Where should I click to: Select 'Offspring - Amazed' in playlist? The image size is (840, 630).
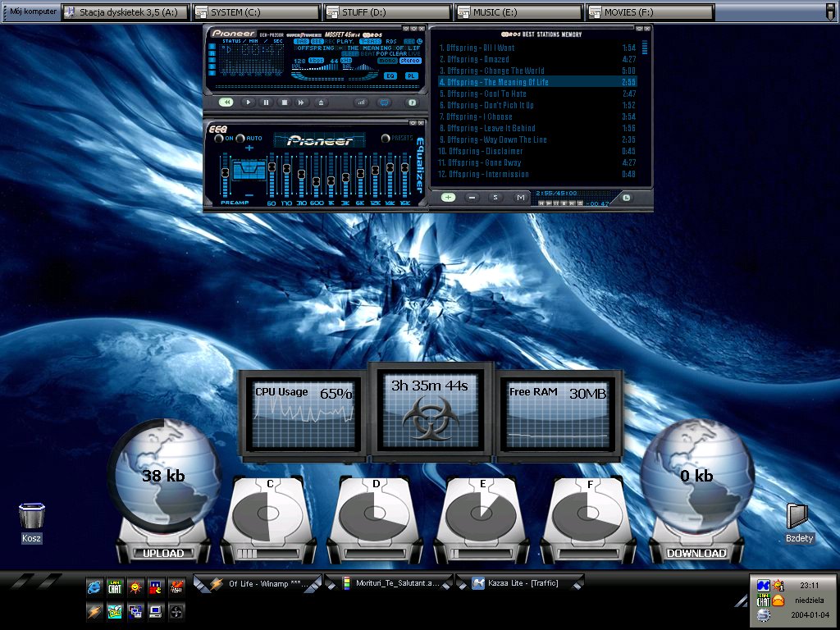pyautogui.click(x=537, y=59)
